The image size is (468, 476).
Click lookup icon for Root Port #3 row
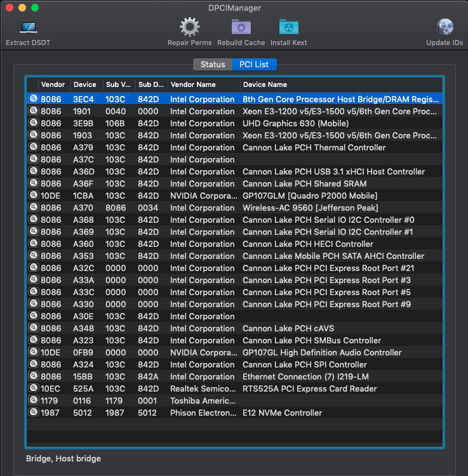34,280
